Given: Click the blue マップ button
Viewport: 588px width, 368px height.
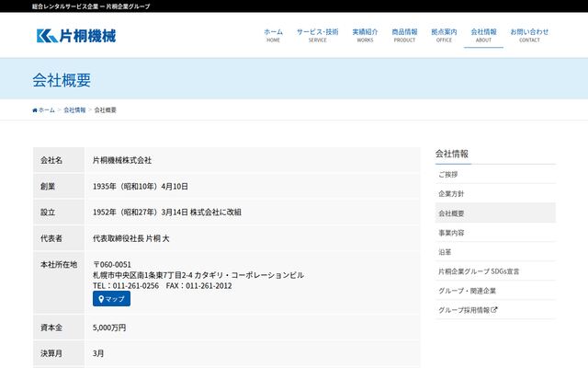Looking at the screenshot, I should (111, 298).
